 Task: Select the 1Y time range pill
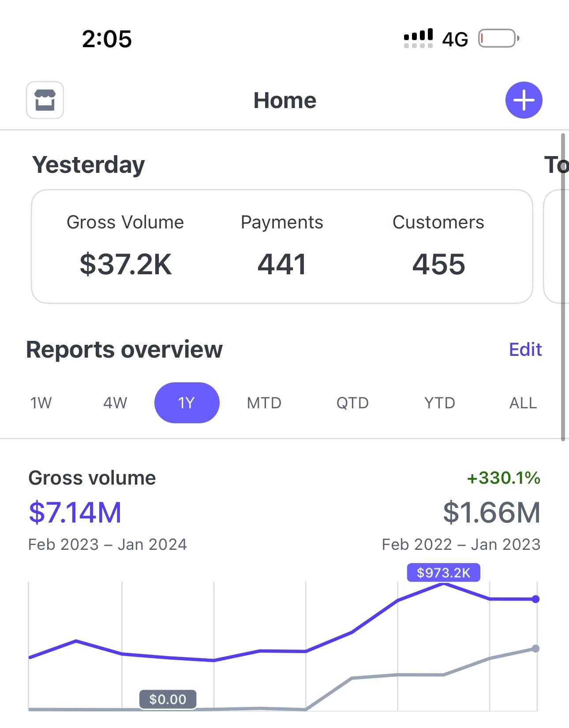[187, 403]
